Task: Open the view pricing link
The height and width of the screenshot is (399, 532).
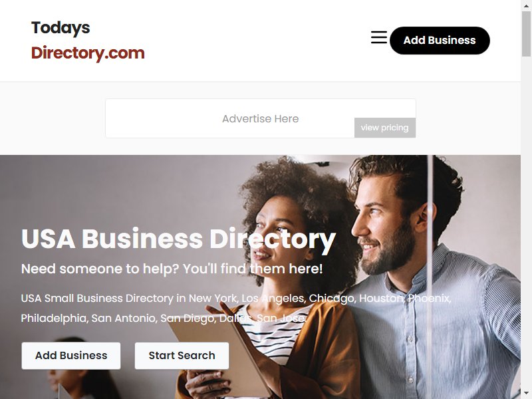Action: coord(385,128)
